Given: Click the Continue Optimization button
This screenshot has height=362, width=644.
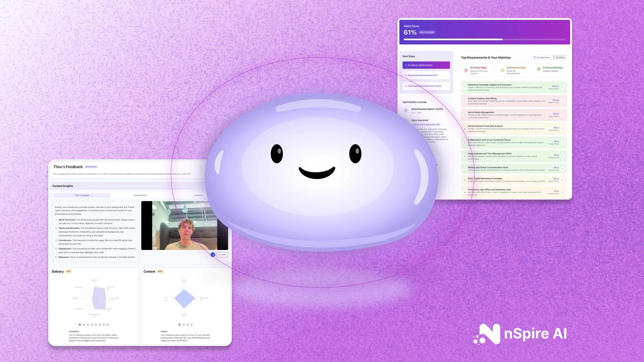Looking at the screenshot, I should [426, 65].
